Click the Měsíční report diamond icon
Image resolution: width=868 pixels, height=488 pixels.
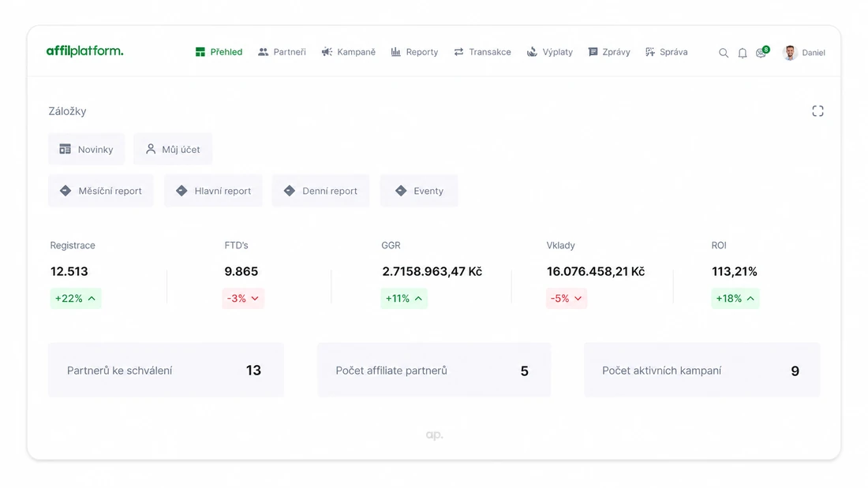click(65, 191)
